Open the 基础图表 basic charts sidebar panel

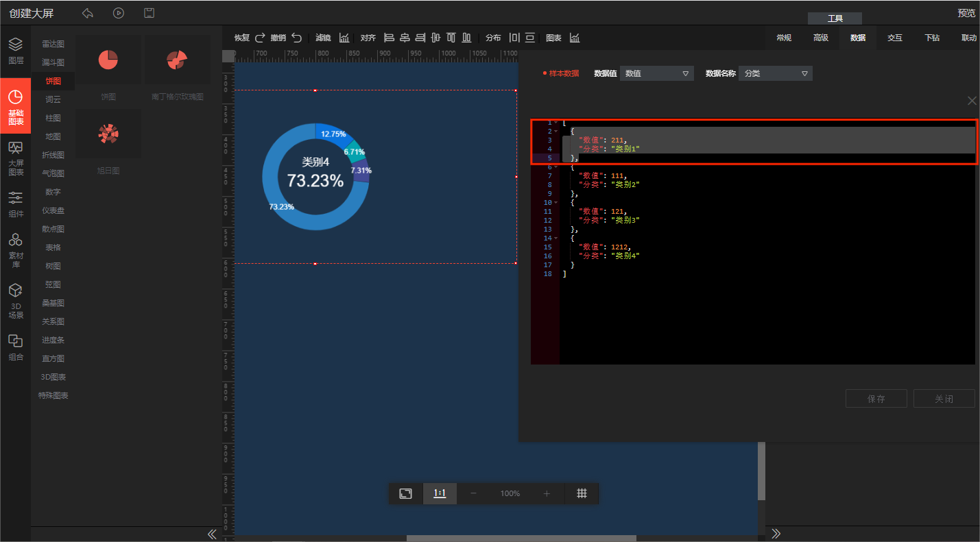pos(16,106)
